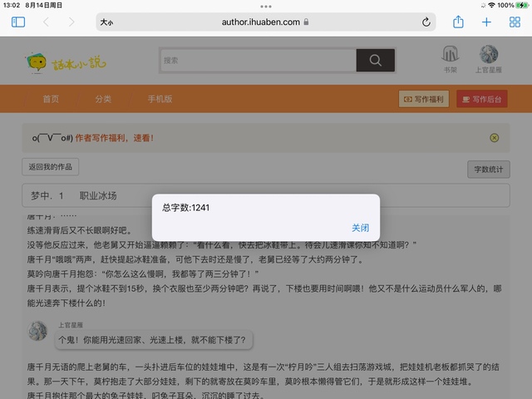Tap the Safari back arrow
Screen dimensions: 532x399
(46, 22)
